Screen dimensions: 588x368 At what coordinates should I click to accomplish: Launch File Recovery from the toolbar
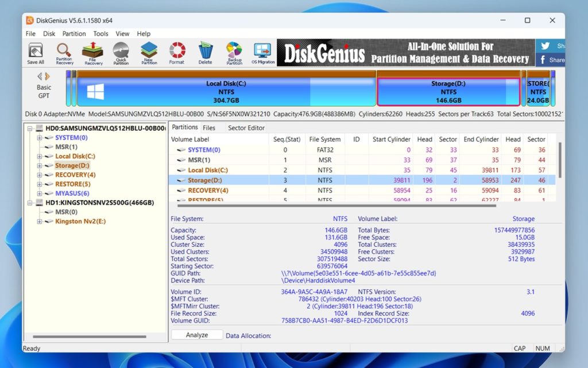pos(93,53)
